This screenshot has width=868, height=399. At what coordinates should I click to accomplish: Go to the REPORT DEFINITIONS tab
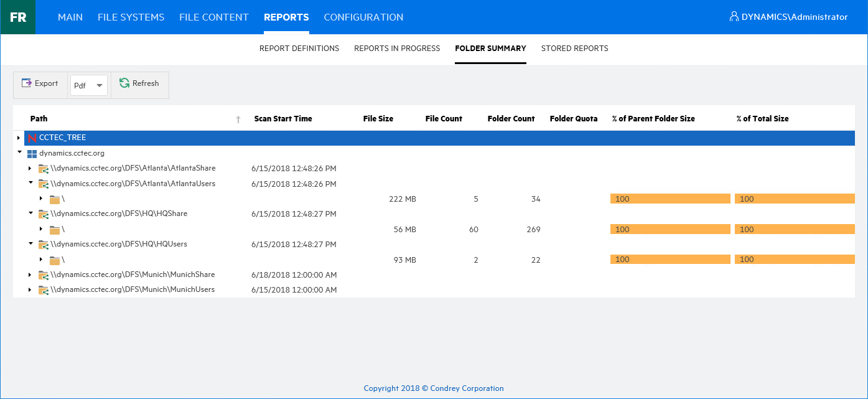pos(299,49)
